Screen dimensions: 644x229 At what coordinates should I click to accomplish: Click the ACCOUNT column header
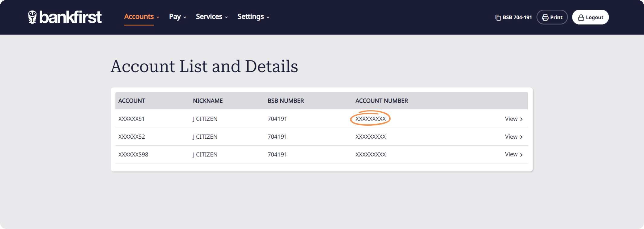point(132,101)
